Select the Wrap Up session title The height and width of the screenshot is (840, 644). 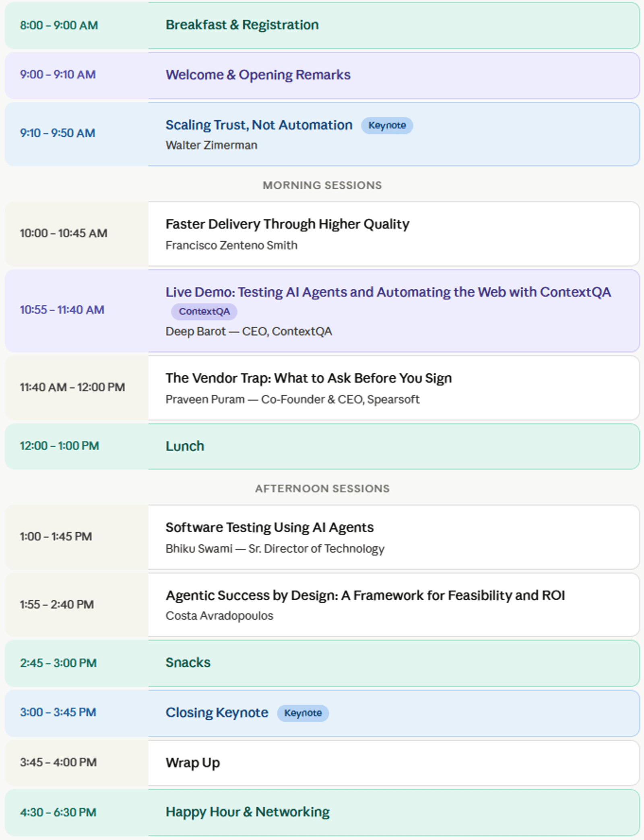tap(193, 763)
